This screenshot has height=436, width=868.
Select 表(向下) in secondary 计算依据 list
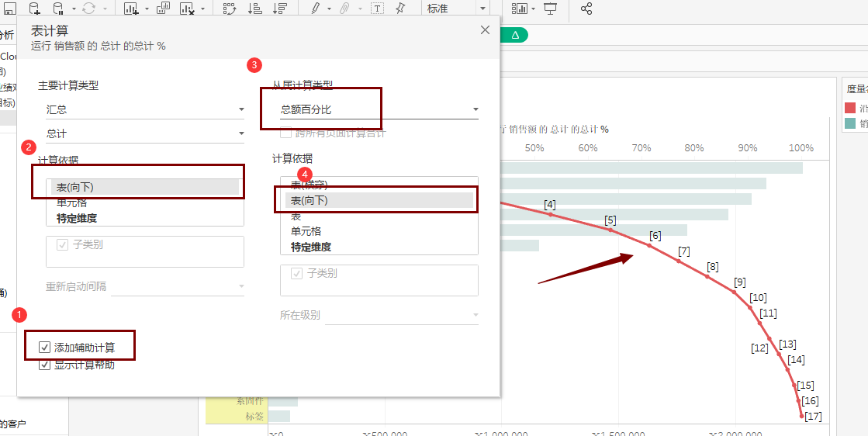(x=379, y=200)
